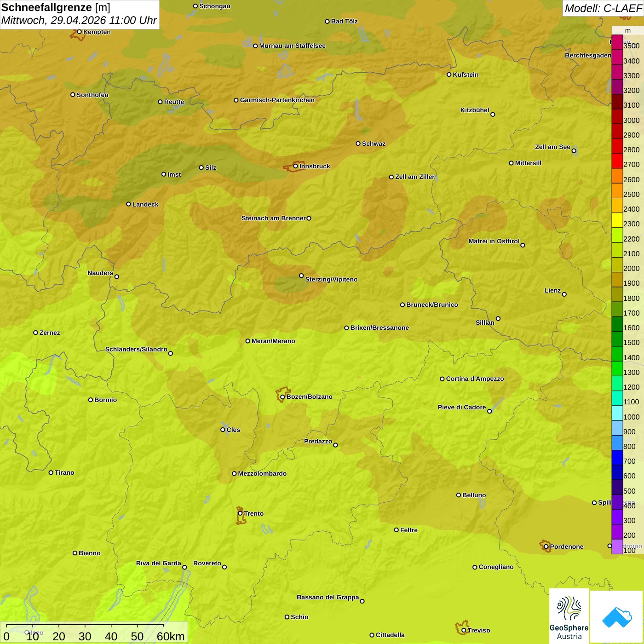644x644 pixels.
Task: Click the 'Zell am See' label
Action: coord(552,147)
